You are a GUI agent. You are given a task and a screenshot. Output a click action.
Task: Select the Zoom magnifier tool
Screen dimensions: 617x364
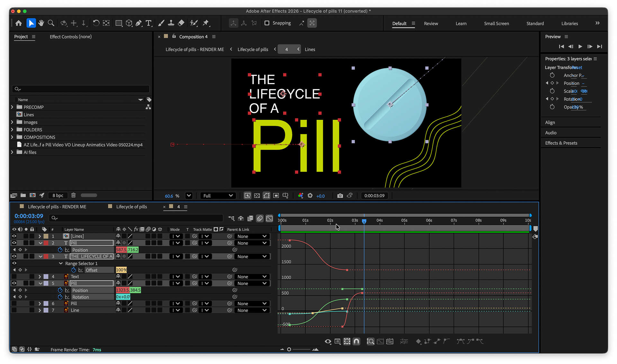[x=51, y=23]
